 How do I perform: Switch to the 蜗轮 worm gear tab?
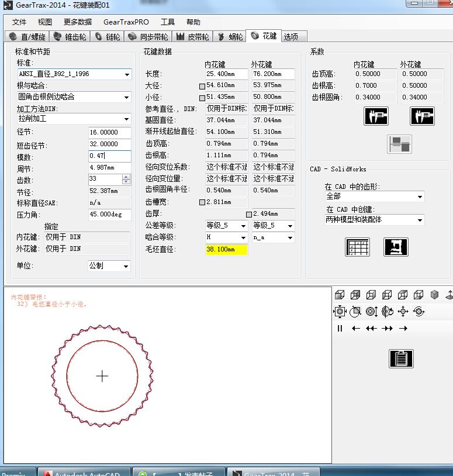(230, 37)
